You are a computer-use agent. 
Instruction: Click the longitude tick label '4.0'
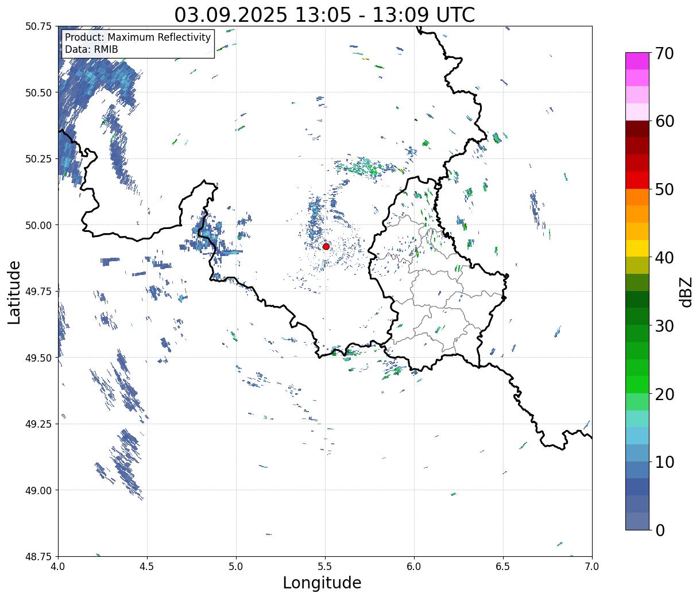pyautogui.click(x=58, y=566)
